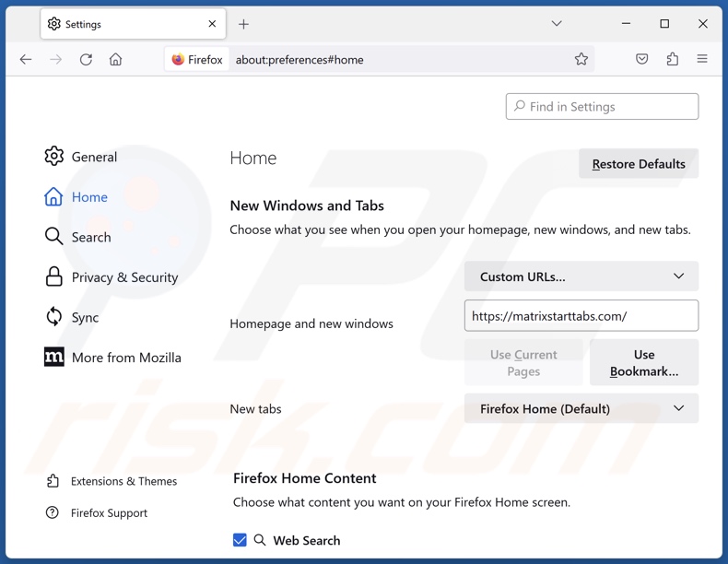The height and width of the screenshot is (564, 728).
Task: Open Privacy & Security settings
Action: pyautogui.click(x=112, y=277)
